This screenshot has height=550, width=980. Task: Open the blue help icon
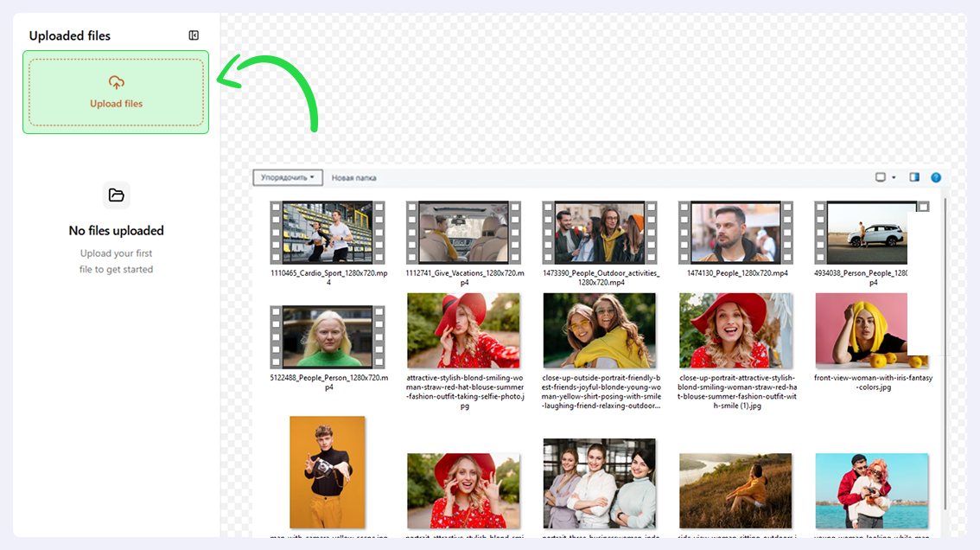tap(936, 177)
